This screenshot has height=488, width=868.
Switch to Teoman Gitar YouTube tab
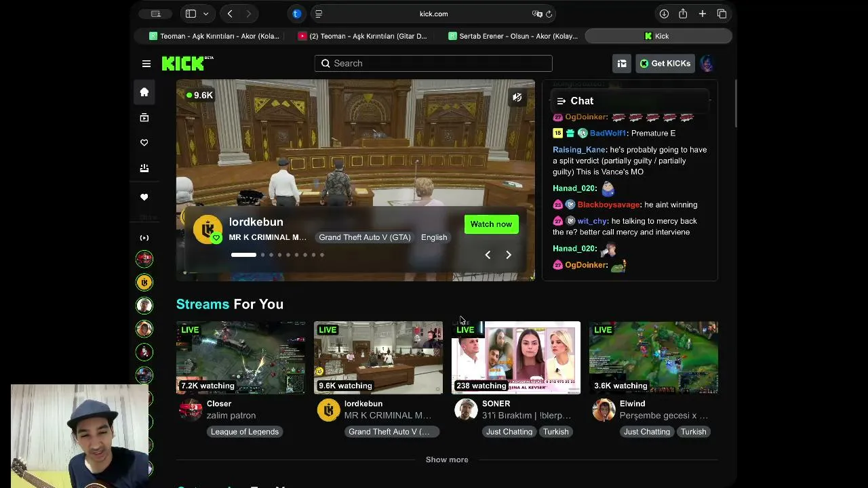point(363,36)
